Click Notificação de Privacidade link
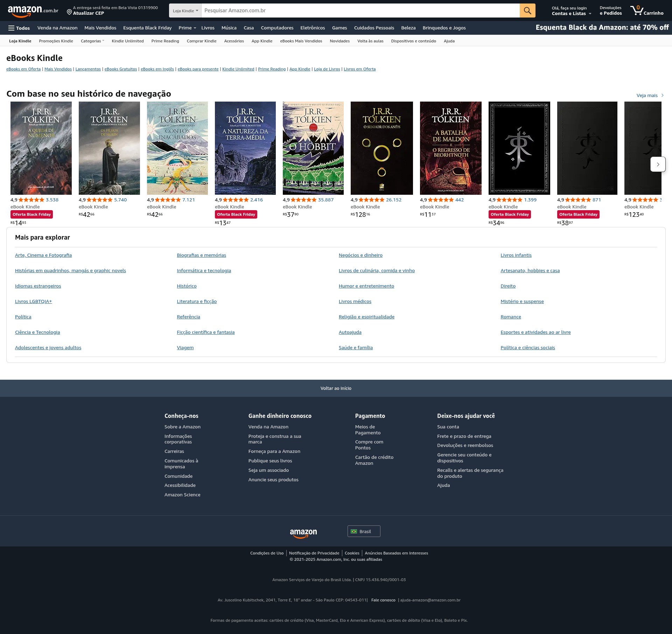This screenshot has width=672, height=634. (x=314, y=553)
